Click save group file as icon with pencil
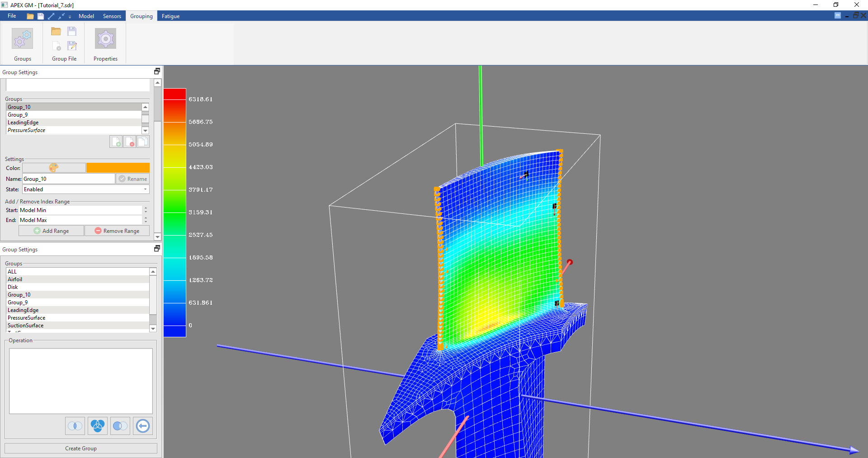 point(72,46)
